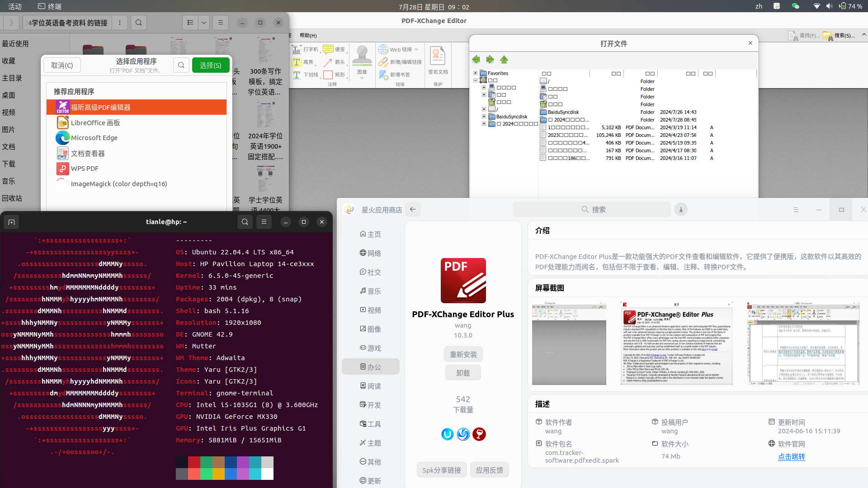This screenshot has width=868, height=488.
Task: Go forward with green right arrow in 打开文件
Action: (490, 60)
